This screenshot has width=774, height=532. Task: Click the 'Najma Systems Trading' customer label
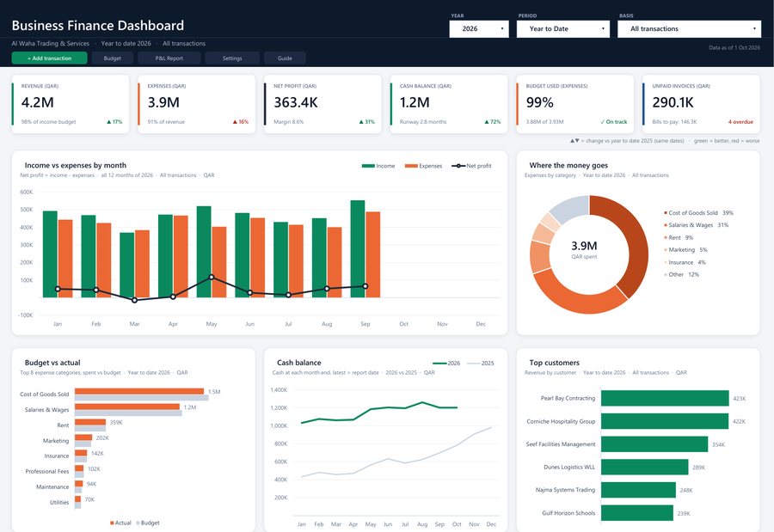(x=565, y=490)
